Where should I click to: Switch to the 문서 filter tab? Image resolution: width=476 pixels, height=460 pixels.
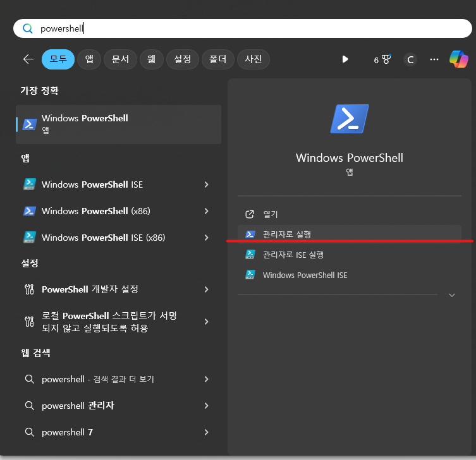tap(120, 59)
